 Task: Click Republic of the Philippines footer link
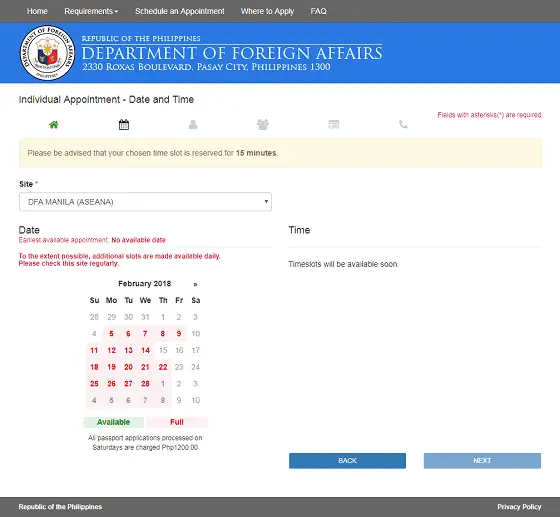(x=60, y=507)
